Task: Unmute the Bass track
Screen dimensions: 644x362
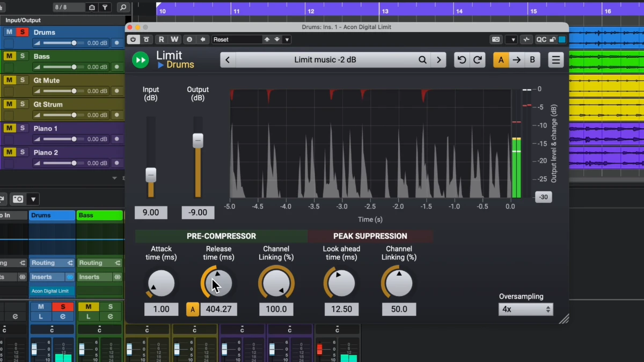Action: (9, 56)
